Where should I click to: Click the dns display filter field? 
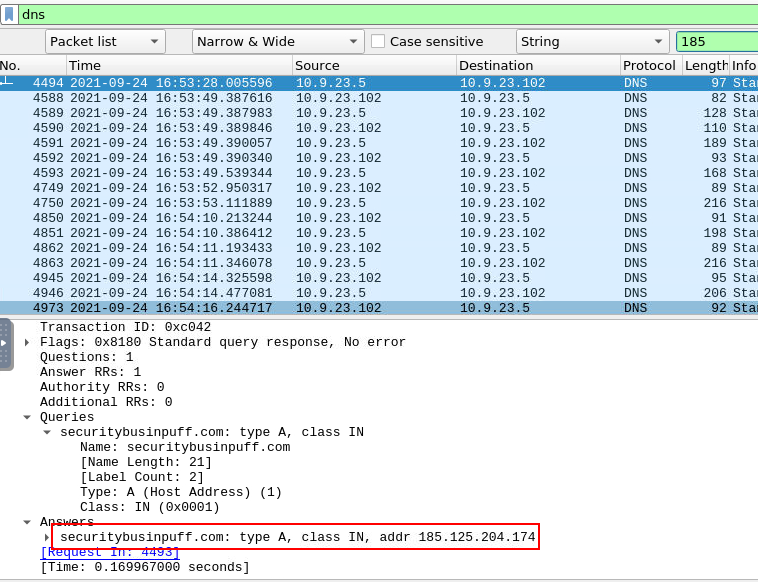[380, 14]
